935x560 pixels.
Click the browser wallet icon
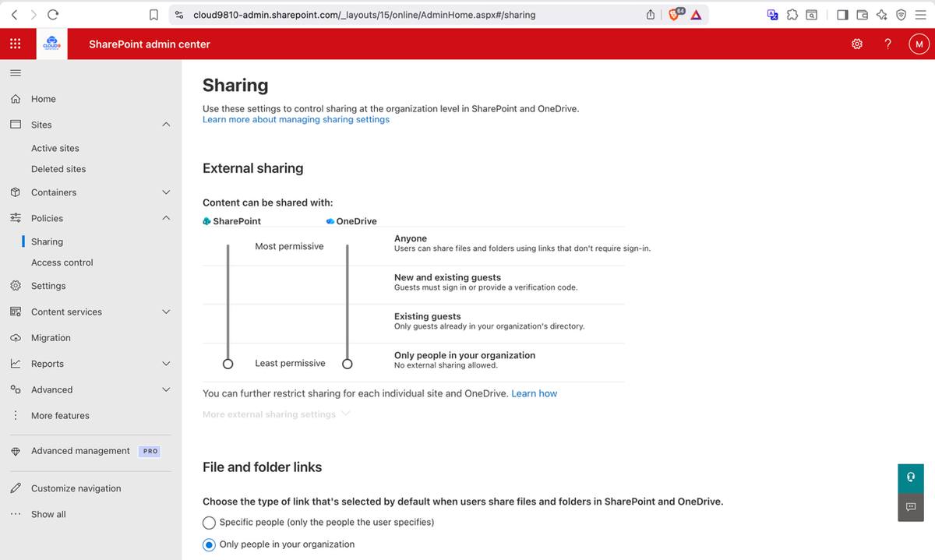click(862, 15)
